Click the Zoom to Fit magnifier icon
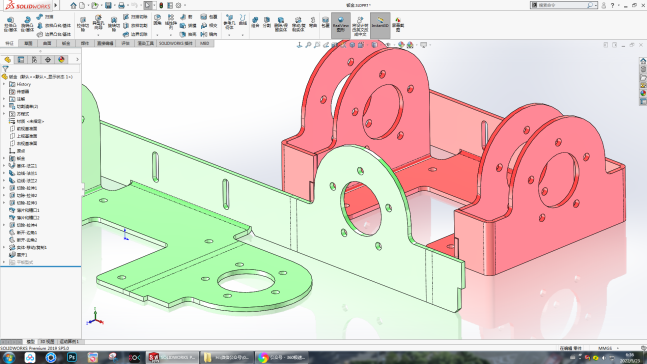This screenshot has height=364, width=647. pos(308,45)
